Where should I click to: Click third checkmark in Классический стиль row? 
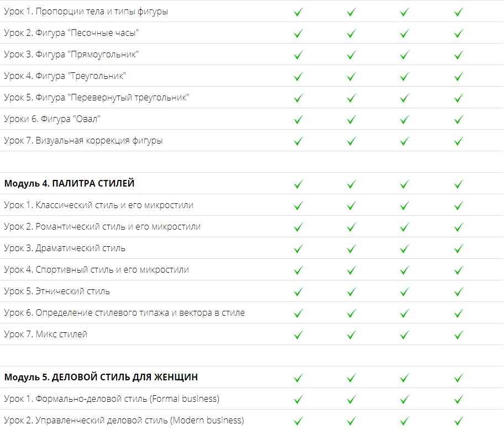[405, 206]
